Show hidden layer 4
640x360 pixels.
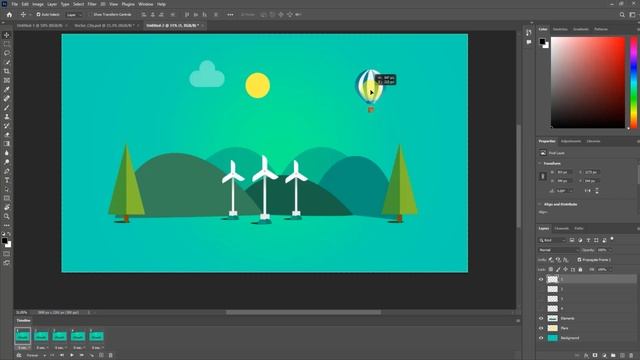pyautogui.click(x=541, y=309)
